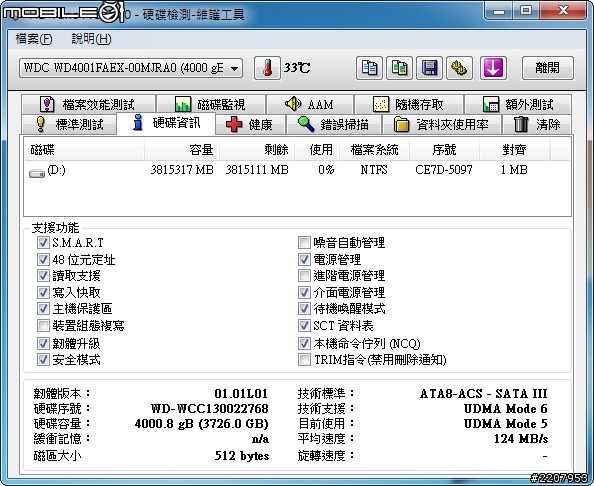Viewport: 594px width, 486px height.
Task: Open the 檔案(F) menu
Action: click(x=34, y=39)
